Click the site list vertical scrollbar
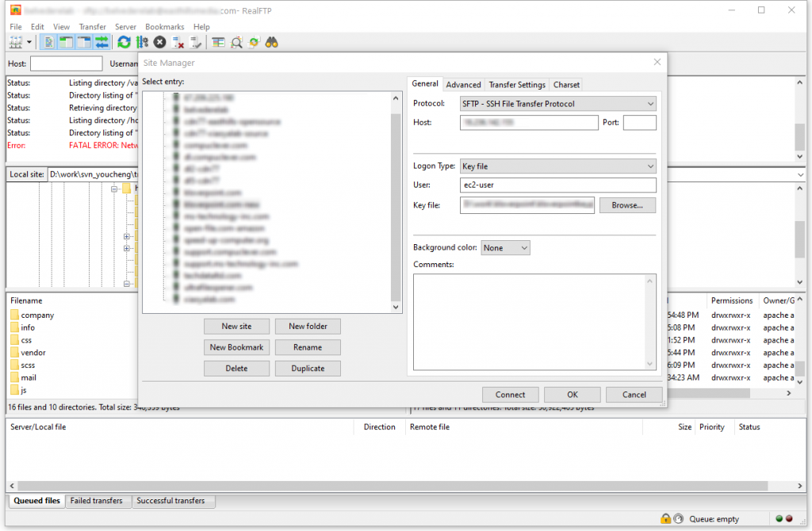The height and width of the screenshot is (531, 812). click(x=396, y=198)
